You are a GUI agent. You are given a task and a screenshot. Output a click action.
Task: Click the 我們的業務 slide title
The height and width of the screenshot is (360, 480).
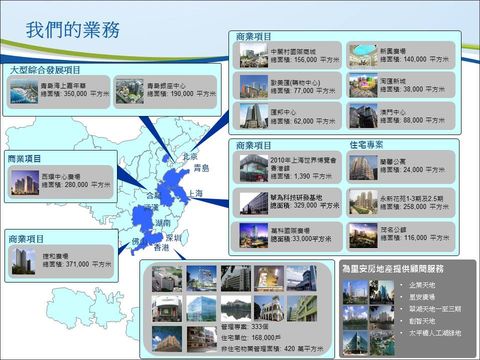[x=73, y=30]
